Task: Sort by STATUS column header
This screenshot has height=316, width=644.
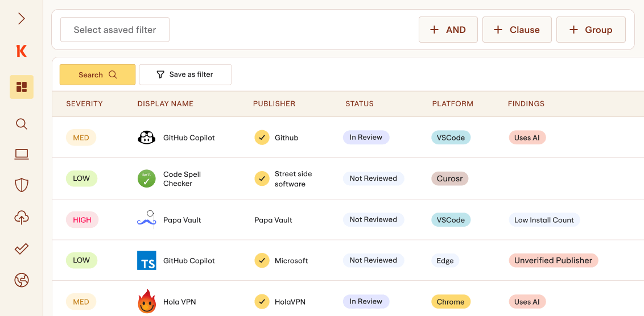Action: (x=360, y=104)
